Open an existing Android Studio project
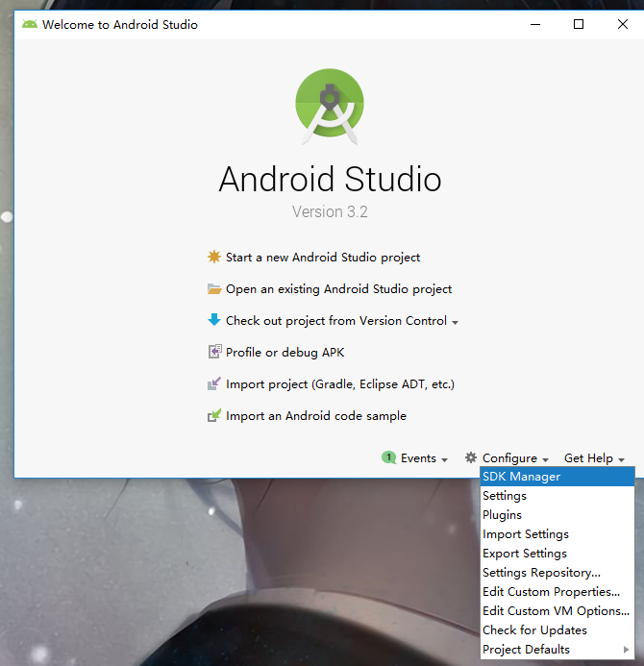Image resolution: width=644 pixels, height=666 pixels. (338, 289)
